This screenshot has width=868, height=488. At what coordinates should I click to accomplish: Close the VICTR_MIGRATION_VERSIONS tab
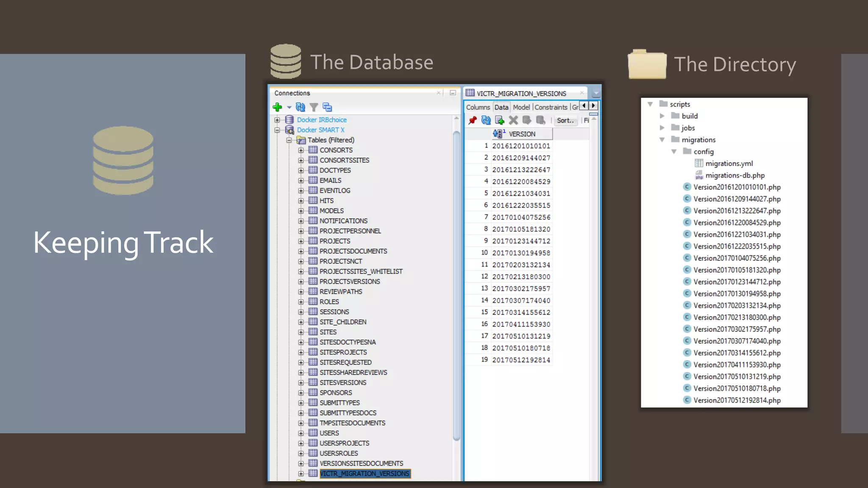coord(582,93)
